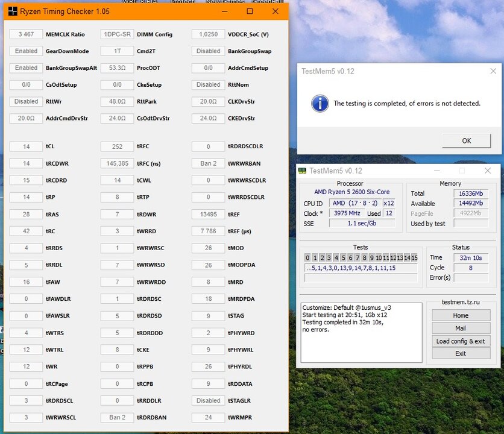Click the tWRMPR value 24

[208, 417]
